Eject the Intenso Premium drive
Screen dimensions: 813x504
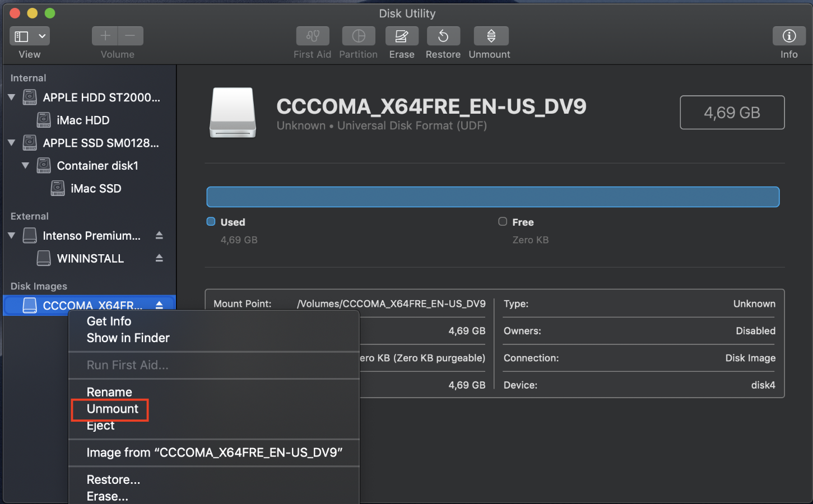(159, 235)
